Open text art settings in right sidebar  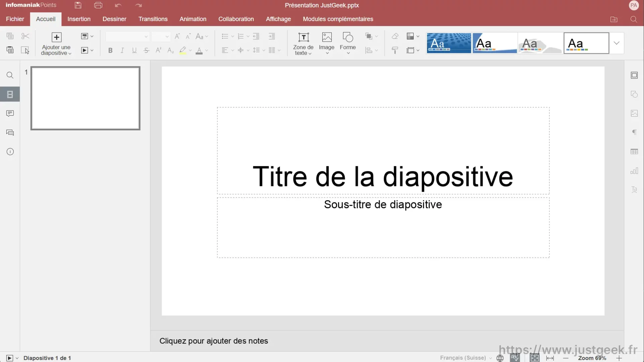(634, 190)
